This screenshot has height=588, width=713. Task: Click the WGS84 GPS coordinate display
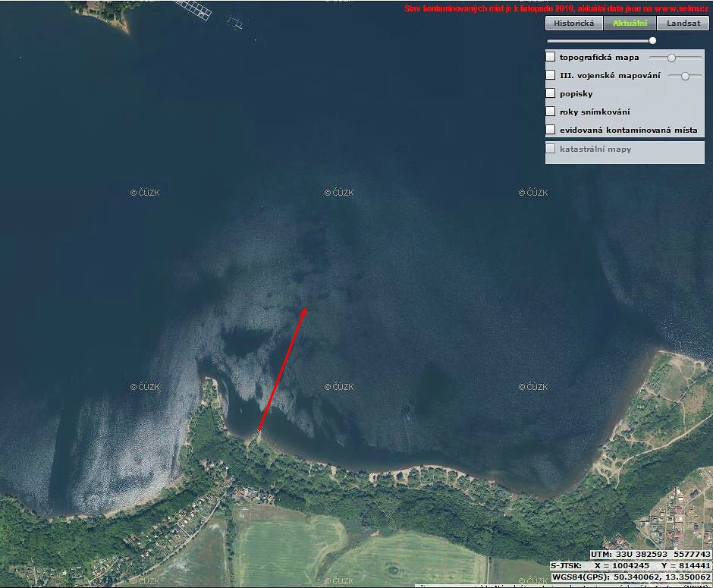click(x=631, y=577)
